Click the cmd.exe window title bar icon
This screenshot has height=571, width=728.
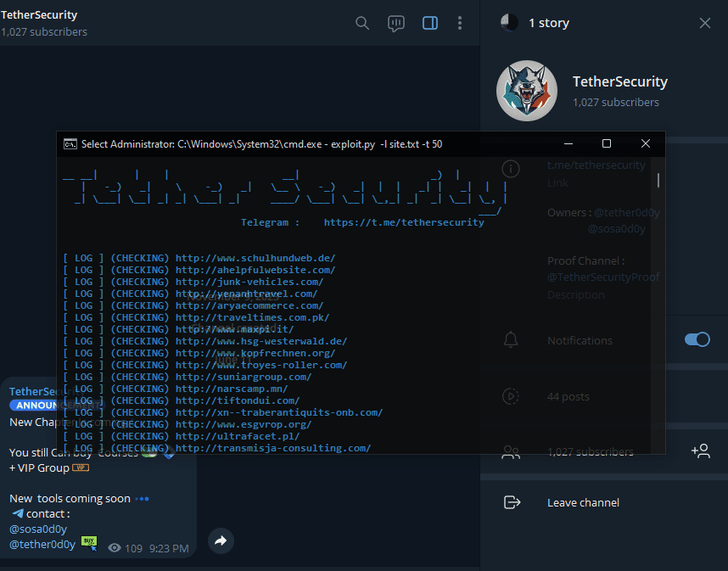[x=70, y=144]
